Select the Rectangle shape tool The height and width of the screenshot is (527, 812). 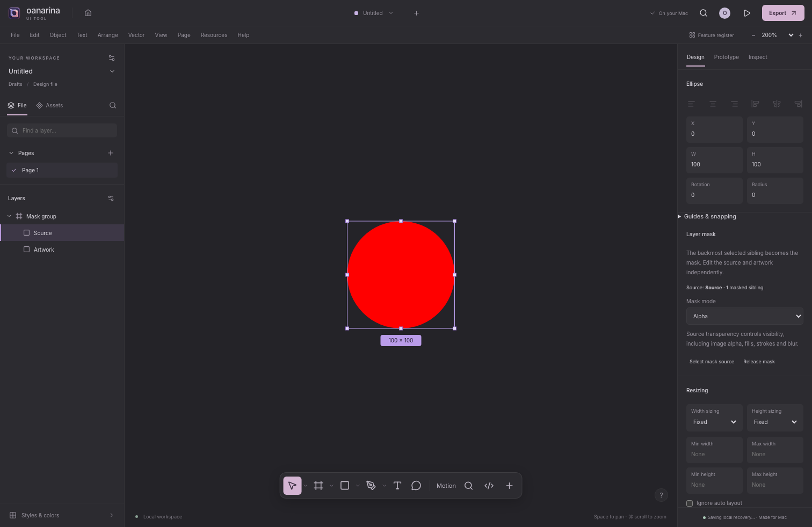pyautogui.click(x=345, y=486)
